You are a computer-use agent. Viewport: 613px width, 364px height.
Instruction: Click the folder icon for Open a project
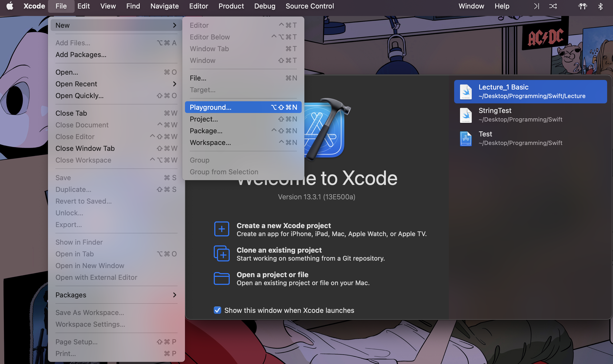(221, 278)
